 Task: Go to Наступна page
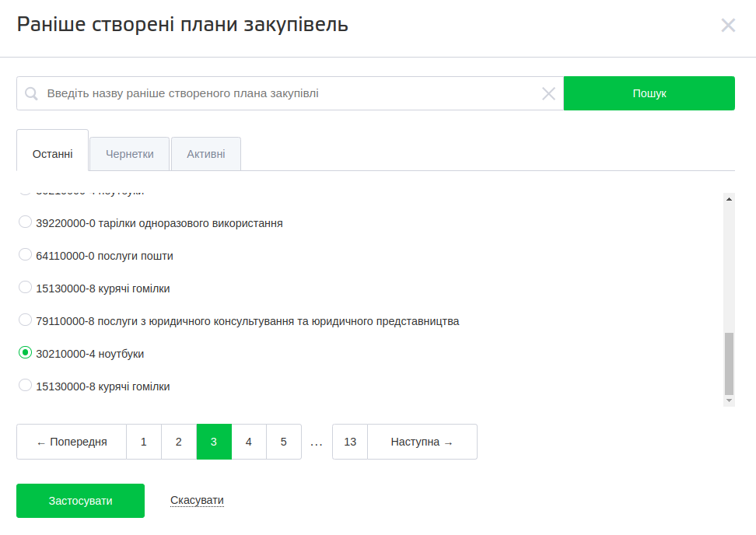click(422, 442)
